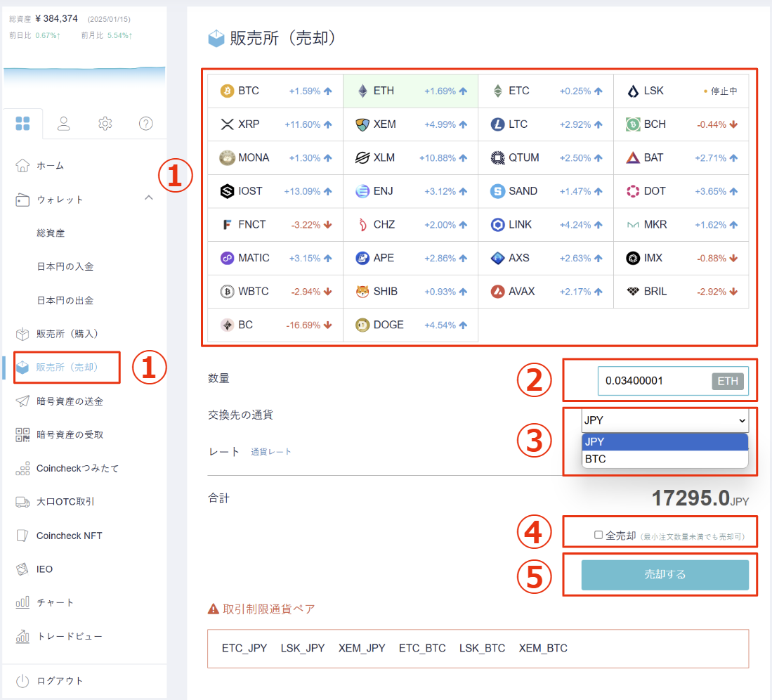
Task: Select MATIC showing +3.15%
Action: [x=275, y=258]
